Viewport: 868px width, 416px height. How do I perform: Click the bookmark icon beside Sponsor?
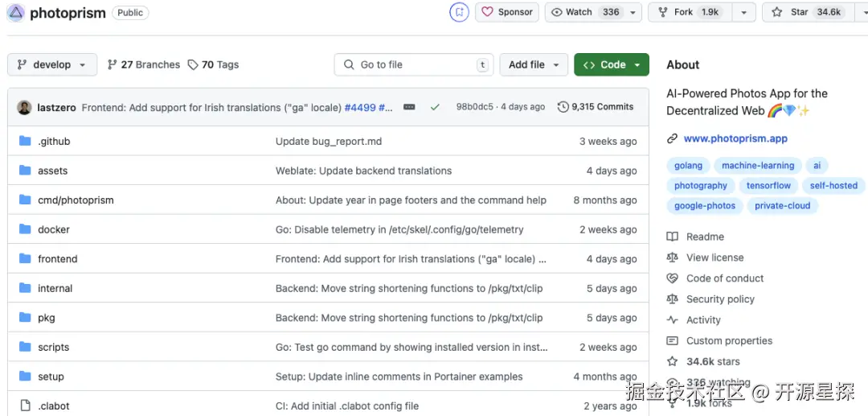click(459, 12)
